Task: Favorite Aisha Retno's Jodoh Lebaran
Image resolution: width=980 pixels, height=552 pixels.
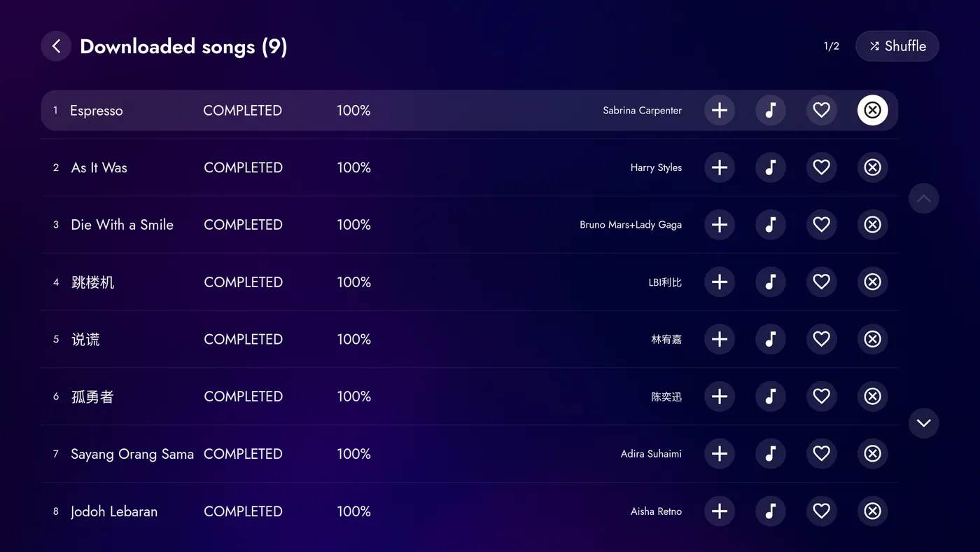Action: (821, 511)
